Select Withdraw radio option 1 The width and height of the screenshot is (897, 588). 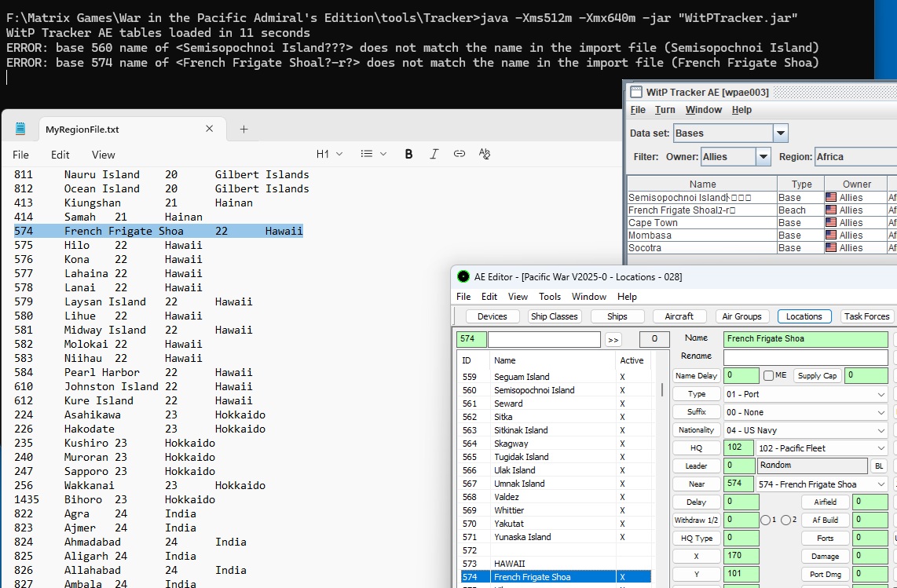(766, 520)
